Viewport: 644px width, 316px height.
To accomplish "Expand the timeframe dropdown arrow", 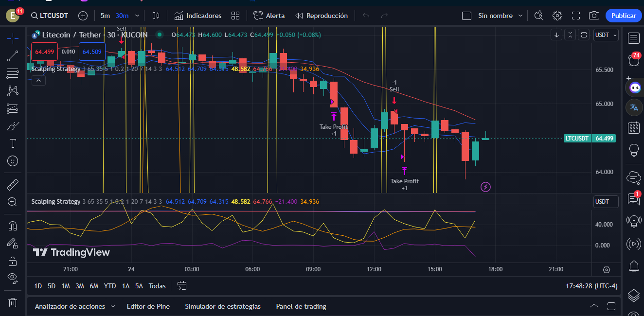I will (x=137, y=16).
